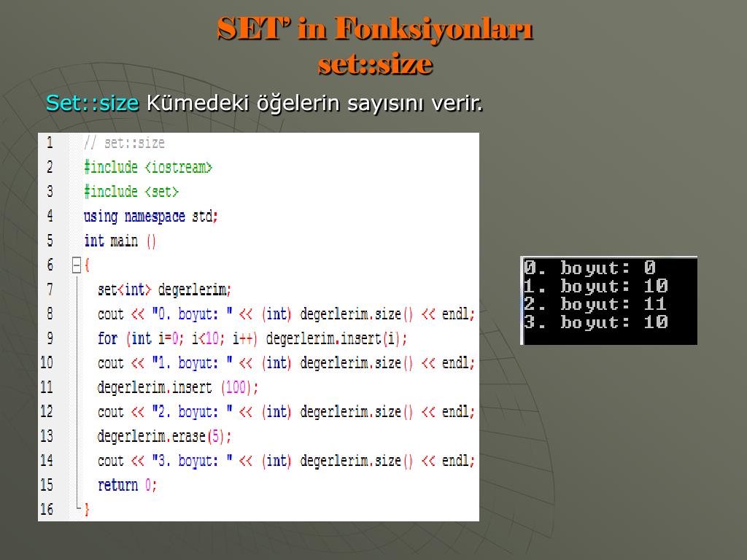747x560 pixels.
Task: Click the '// set::size' comment on line 1
Action: coord(124,143)
